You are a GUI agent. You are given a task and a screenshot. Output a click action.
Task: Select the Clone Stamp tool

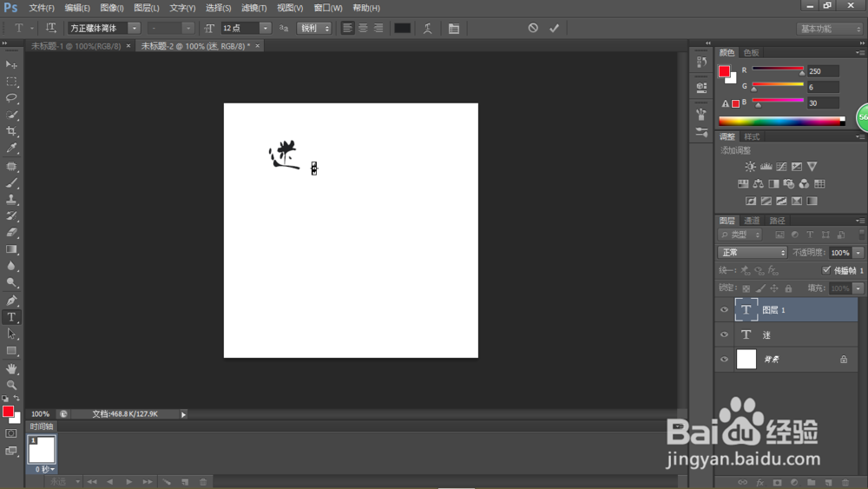pos(11,200)
